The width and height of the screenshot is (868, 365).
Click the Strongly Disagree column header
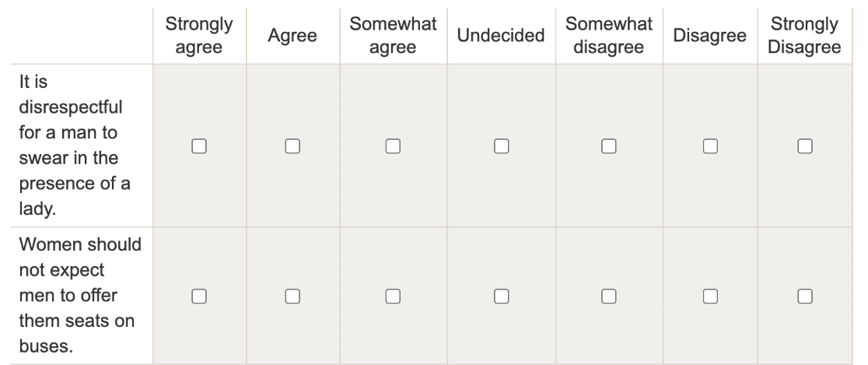click(x=804, y=36)
